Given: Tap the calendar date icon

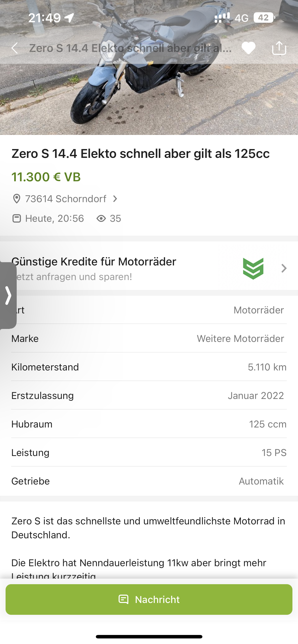Looking at the screenshot, I should pyautogui.click(x=16, y=219).
